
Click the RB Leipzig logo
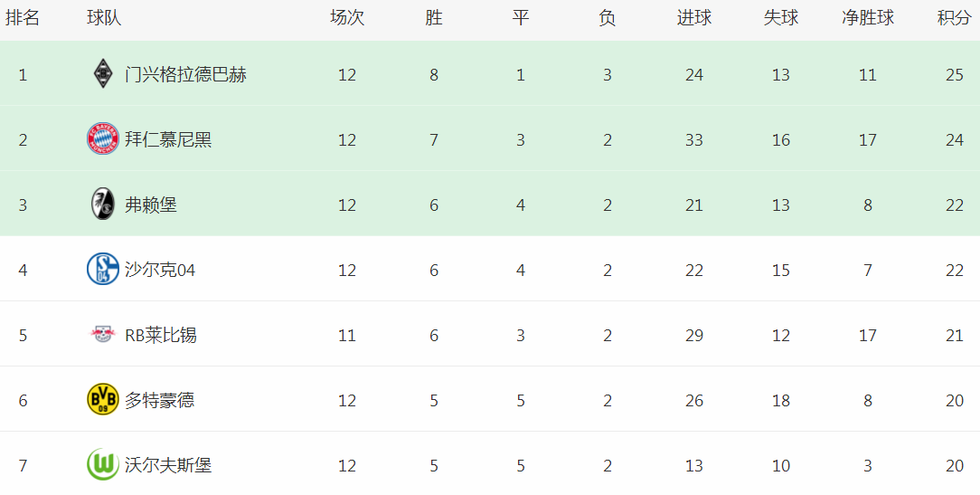coord(103,334)
